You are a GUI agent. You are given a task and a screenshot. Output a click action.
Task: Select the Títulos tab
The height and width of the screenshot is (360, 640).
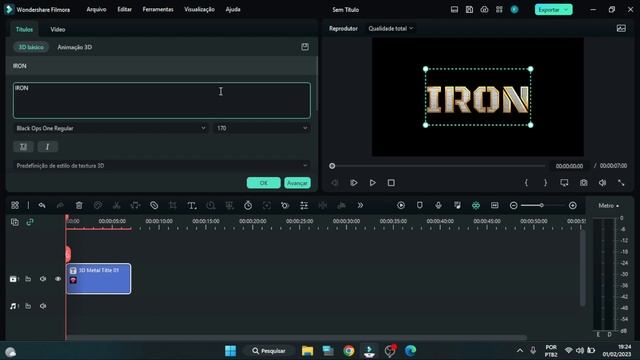[x=24, y=29]
